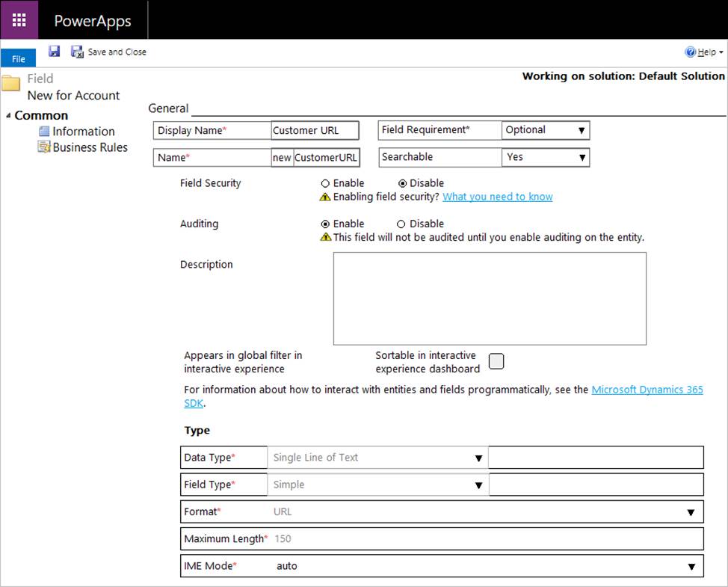Open the File menu tab
This screenshot has width=728, height=587.
pyautogui.click(x=18, y=58)
